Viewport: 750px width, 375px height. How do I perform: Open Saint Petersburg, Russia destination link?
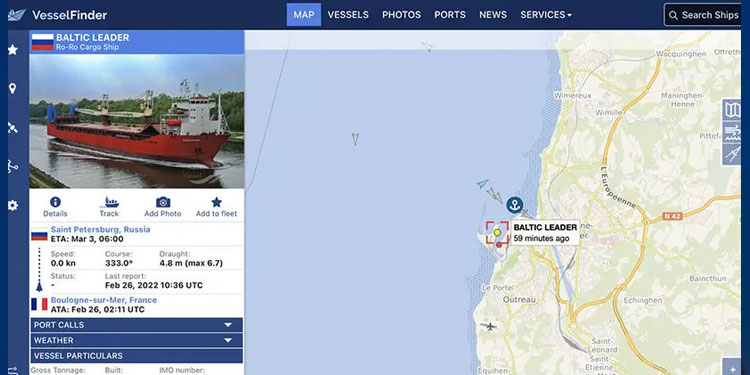click(100, 229)
